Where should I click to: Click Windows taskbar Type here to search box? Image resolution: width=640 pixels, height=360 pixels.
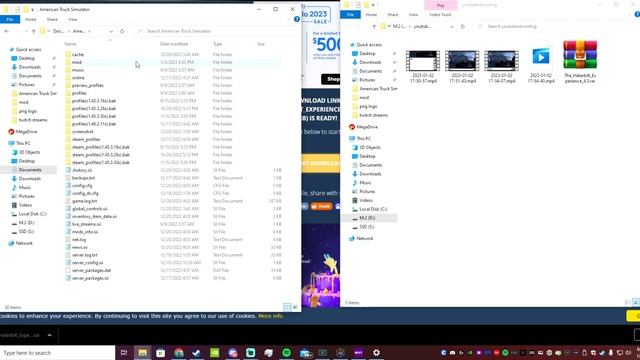[58, 353]
